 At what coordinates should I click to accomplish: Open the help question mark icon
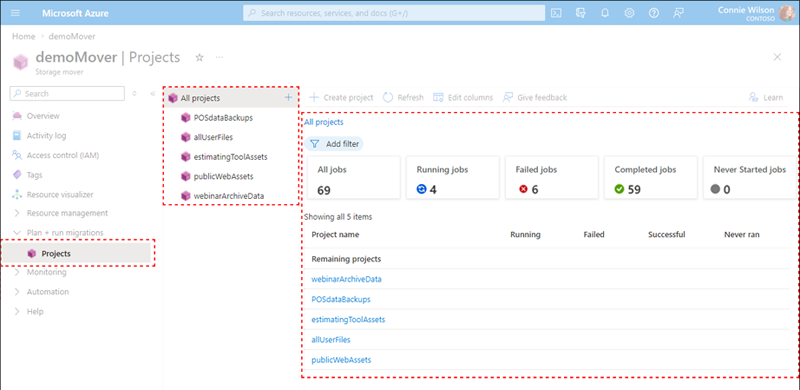pyautogui.click(x=654, y=13)
